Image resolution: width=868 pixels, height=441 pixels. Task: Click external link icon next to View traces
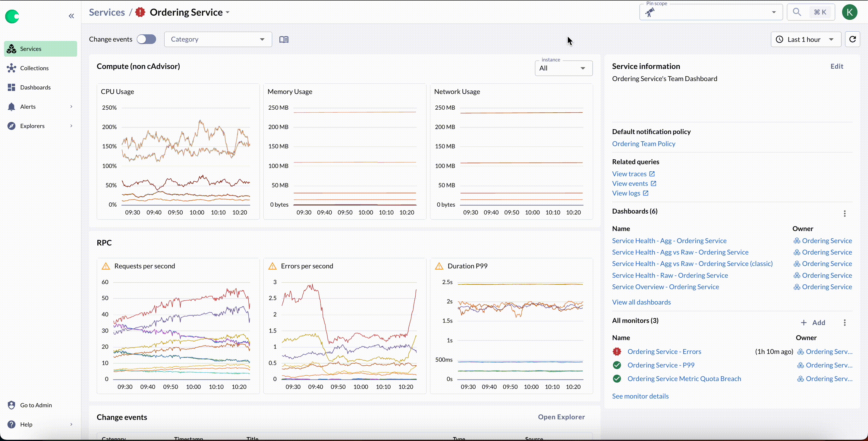pos(652,174)
